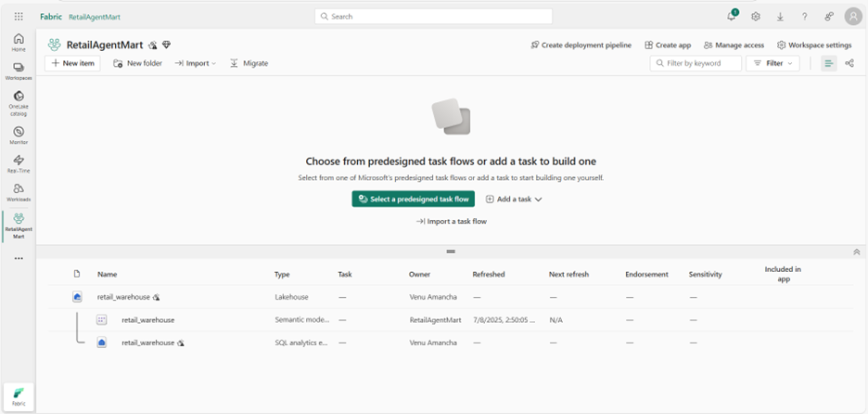Click Create deployment pipeline
868x414 pixels.
pyautogui.click(x=581, y=45)
